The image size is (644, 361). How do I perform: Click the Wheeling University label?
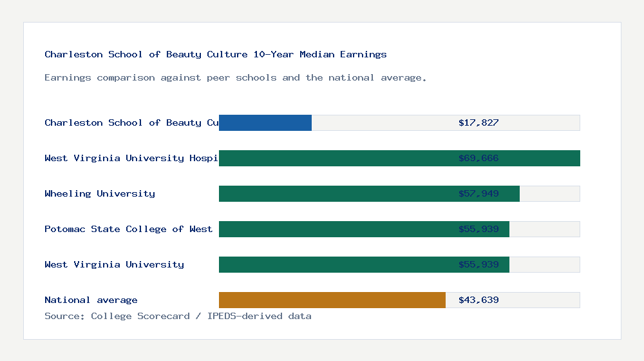[x=100, y=193]
